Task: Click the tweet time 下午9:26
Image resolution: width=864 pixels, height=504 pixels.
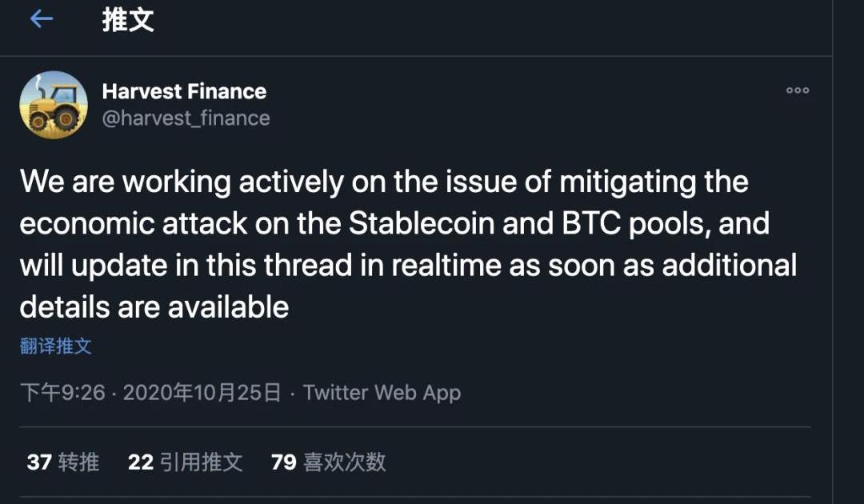Action: pyautogui.click(x=62, y=393)
